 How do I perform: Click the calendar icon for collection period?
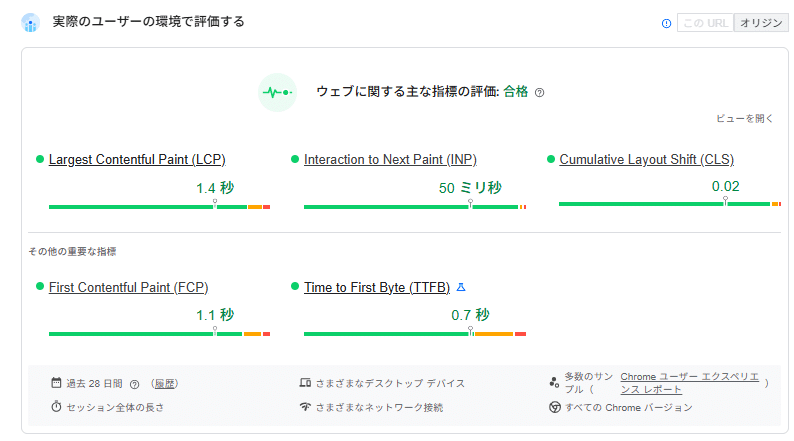pos(57,383)
